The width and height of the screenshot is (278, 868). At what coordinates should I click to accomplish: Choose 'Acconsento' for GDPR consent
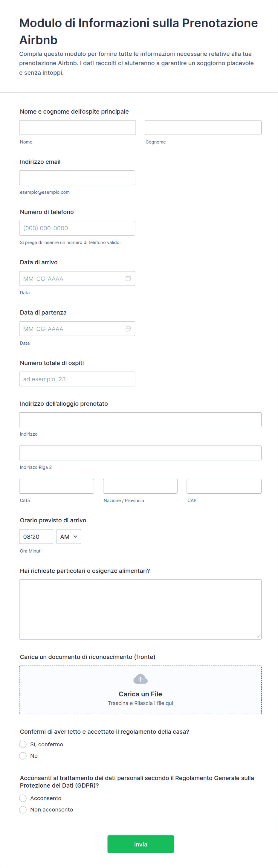pos(23,798)
